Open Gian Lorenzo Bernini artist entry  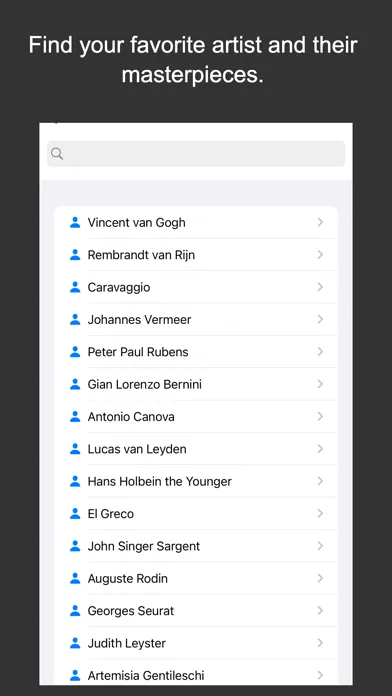pyautogui.click(x=196, y=384)
